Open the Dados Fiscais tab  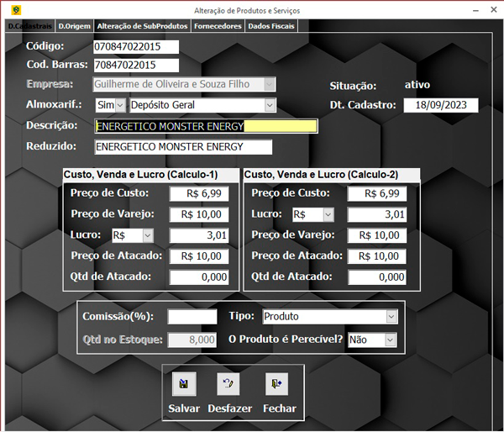271,26
